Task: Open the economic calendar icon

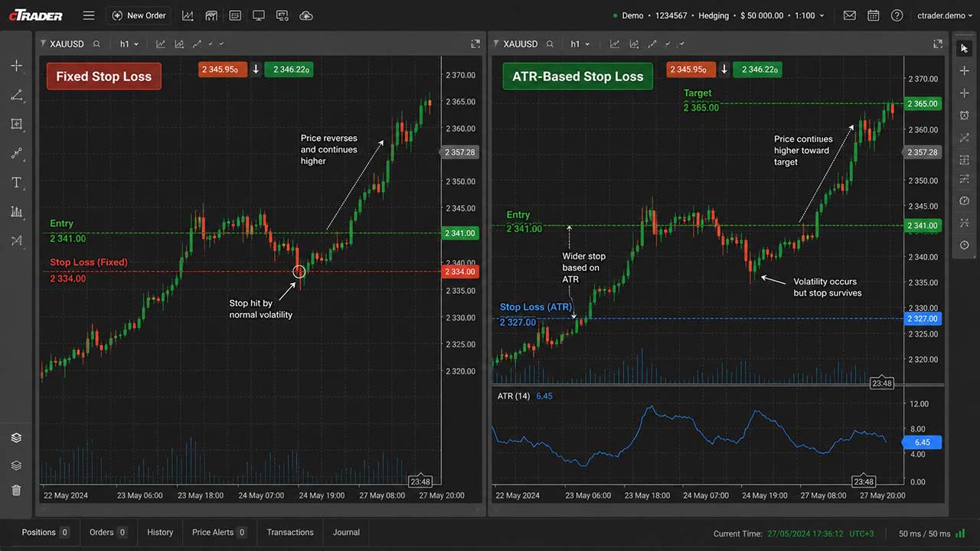Action: (x=874, y=15)
